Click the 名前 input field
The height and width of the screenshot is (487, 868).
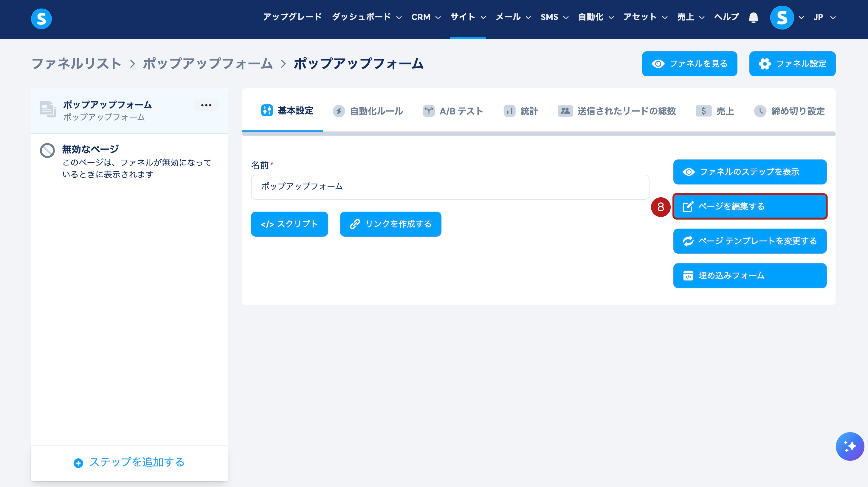(x=450, y=187)
